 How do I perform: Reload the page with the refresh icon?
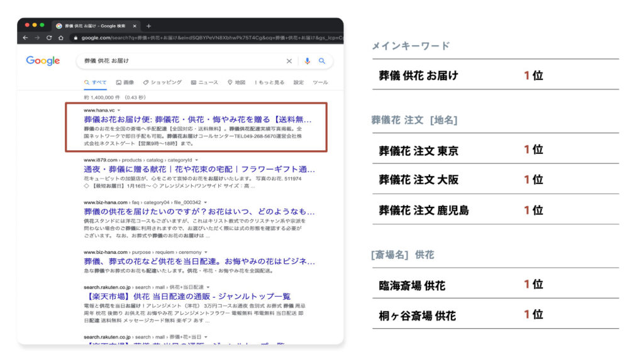(49, 38)
